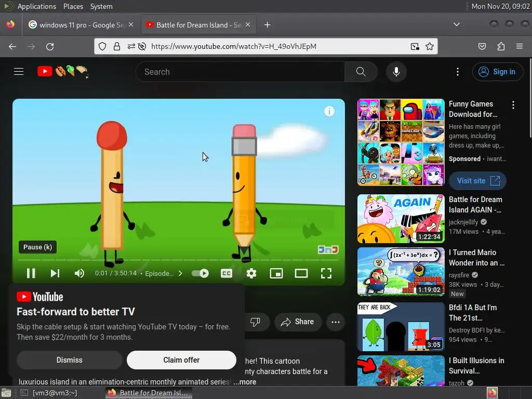Image resolution: width=532 pixels, height=399 pixels.
Task: Open YouTube settings three-dot menu
Action: [457, 72]
